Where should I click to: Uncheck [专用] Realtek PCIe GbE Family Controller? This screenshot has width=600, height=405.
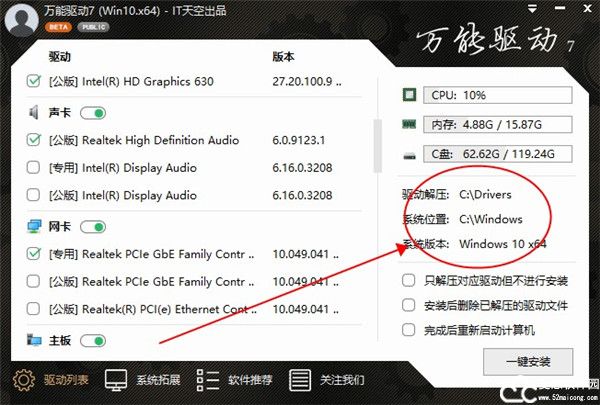(x=33, y=253)
